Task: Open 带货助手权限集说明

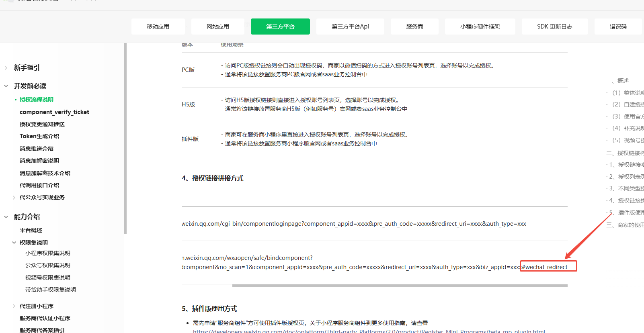Action: (x=51, y=290)
